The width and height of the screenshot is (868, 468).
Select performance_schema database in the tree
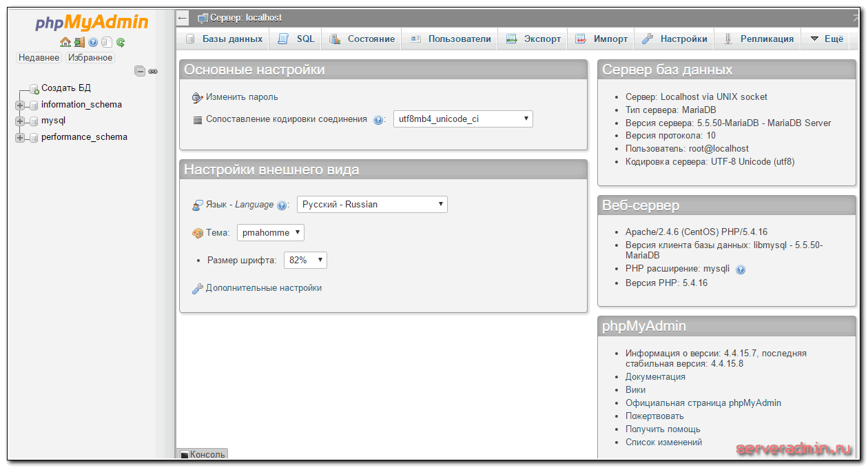tap(84, 136)
